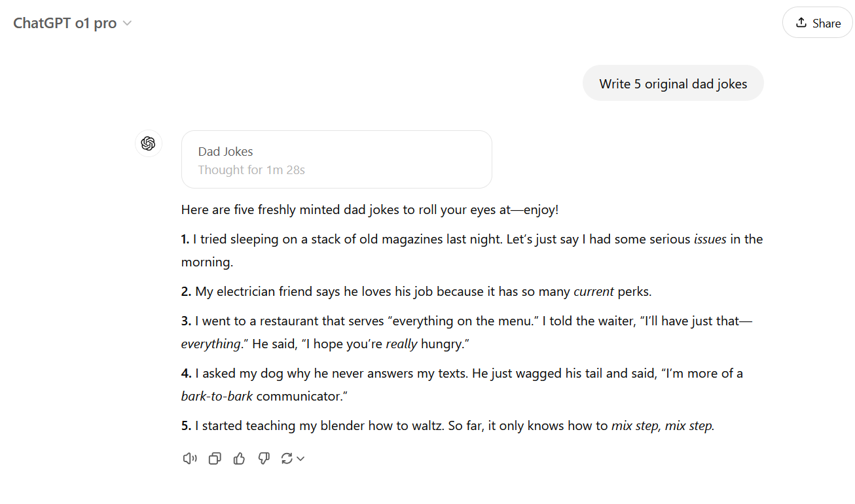Click the blender waltz joke numbered 5

[x=399, y=426]
